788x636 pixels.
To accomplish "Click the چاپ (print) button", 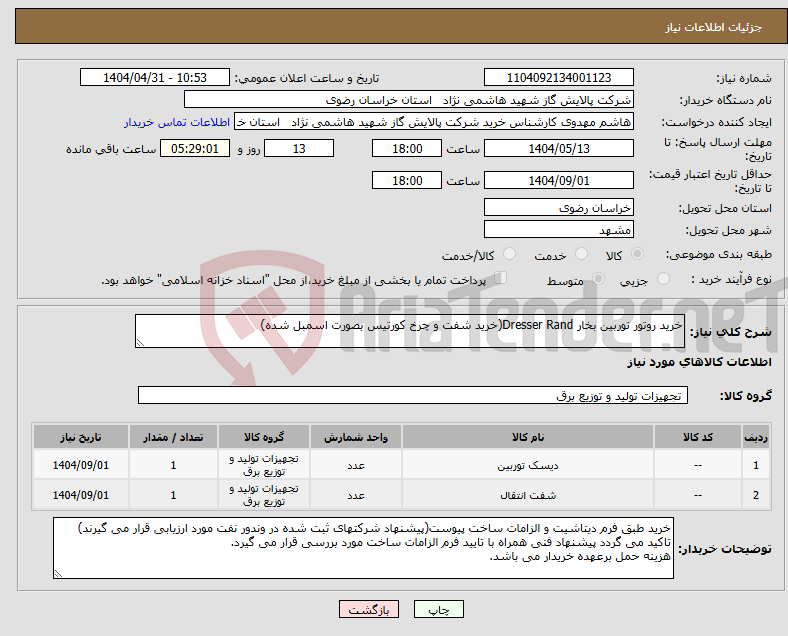I will (438, 609).
